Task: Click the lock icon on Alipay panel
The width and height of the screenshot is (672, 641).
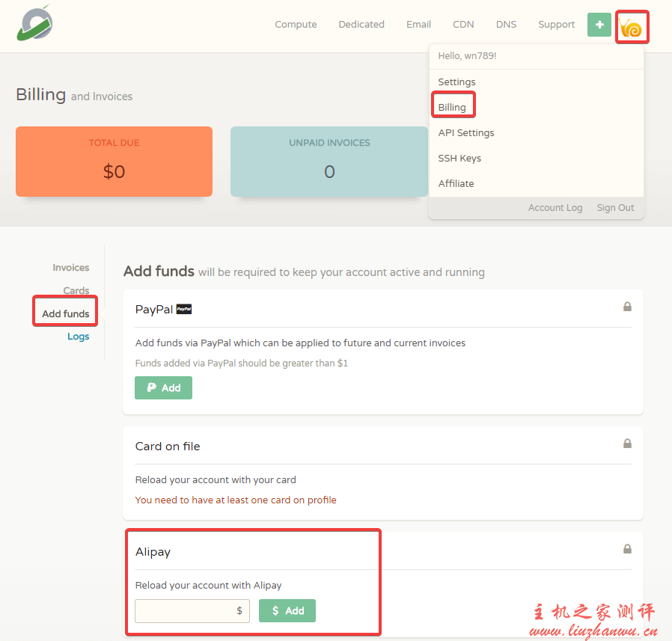Action: click(x=627, y=549)
